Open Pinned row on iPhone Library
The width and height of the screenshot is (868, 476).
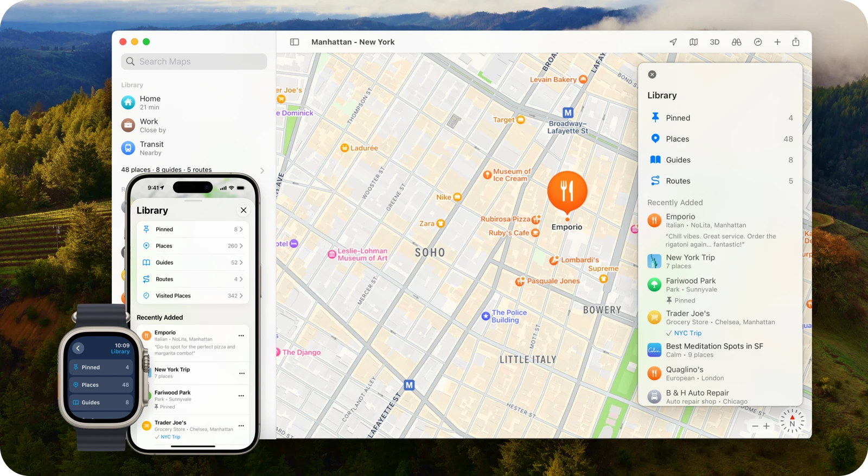[x=193, y=229]
